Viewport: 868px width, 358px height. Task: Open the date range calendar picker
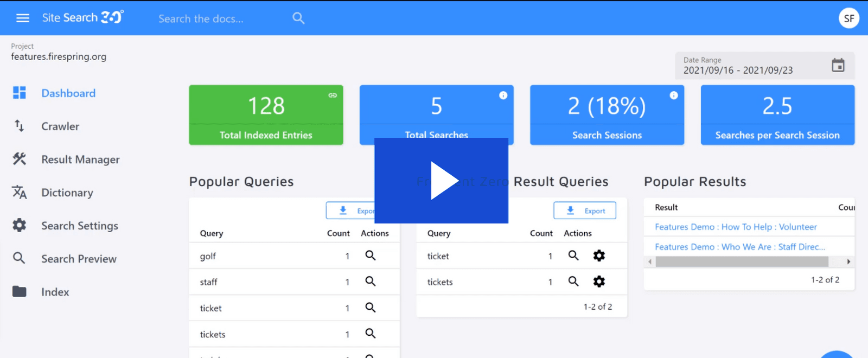click(x=838, y=66)
